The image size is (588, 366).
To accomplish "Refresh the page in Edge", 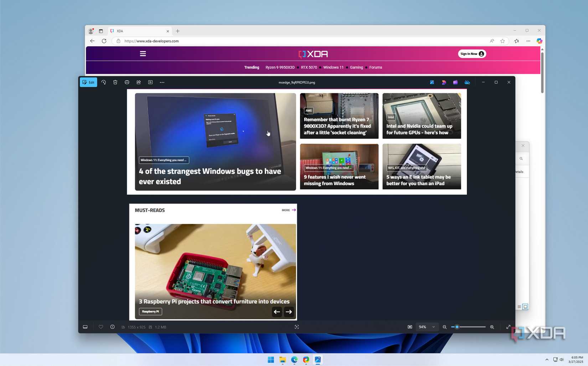I will point(104,41).
